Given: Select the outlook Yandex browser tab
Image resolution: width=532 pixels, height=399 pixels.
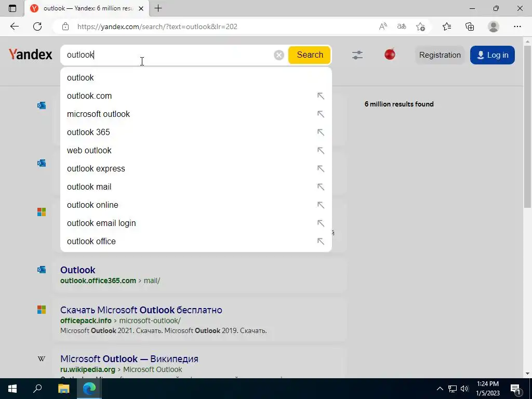Looking at the screenshot, I should pos(87,8).
